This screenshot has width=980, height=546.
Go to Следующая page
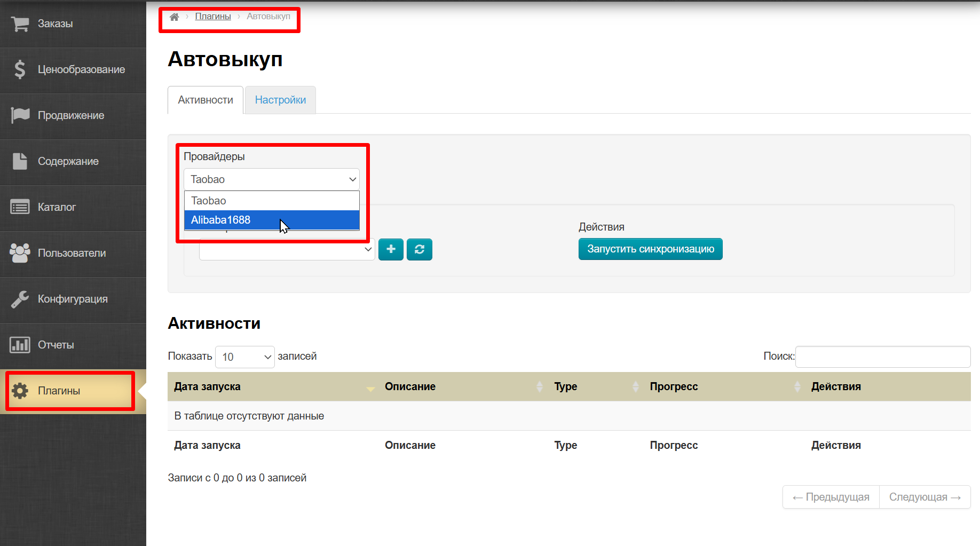pyautogui.click(x=924, y=497)
